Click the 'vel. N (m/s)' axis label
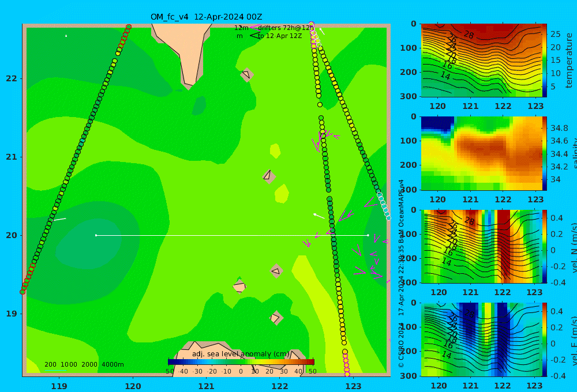The height and width of the screenshot is (392, 577). [574, 247]
